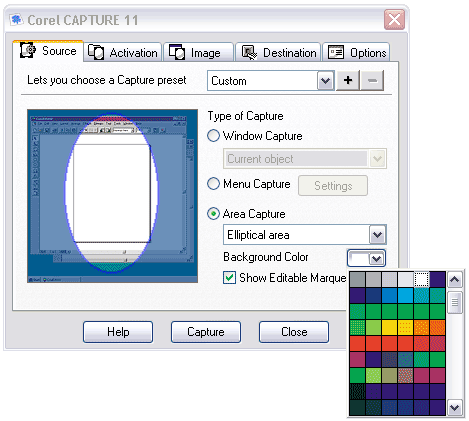Click the color palette scrollbar thumb

455,302
